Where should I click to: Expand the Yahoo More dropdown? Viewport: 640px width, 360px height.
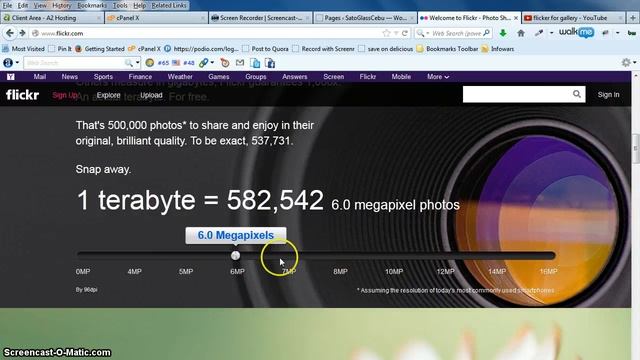tap(438, 77)
